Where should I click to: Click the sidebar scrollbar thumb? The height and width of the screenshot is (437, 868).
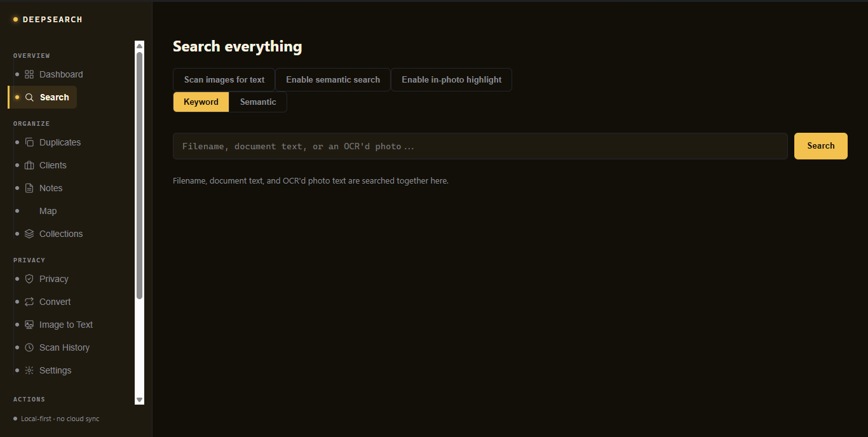pyautogui.click(x=140, y=175)
